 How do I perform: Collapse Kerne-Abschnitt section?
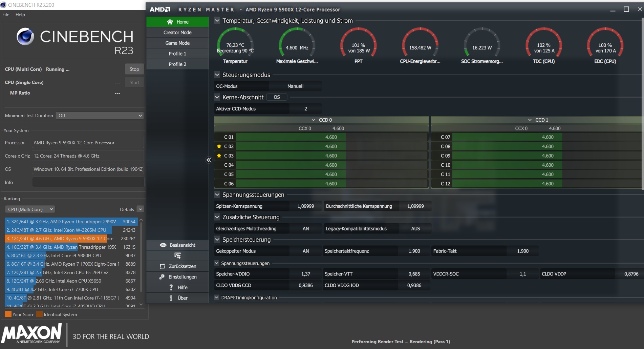(217, 97)
